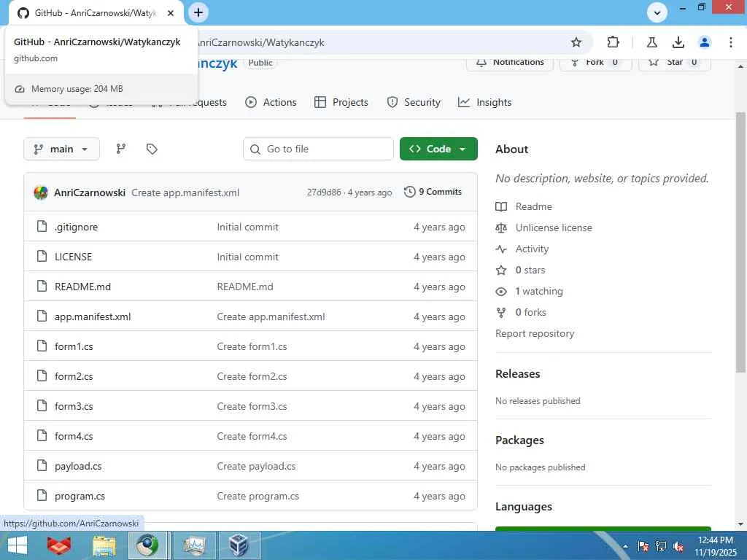
Task: Fork the repository
Action: [595, 63]
